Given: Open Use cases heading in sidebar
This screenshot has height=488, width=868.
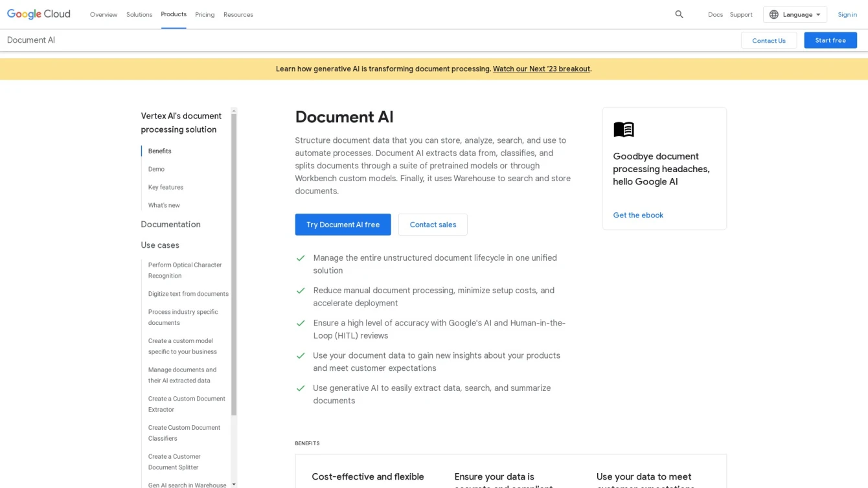Looking at the screenshot, I should (160, 245).
